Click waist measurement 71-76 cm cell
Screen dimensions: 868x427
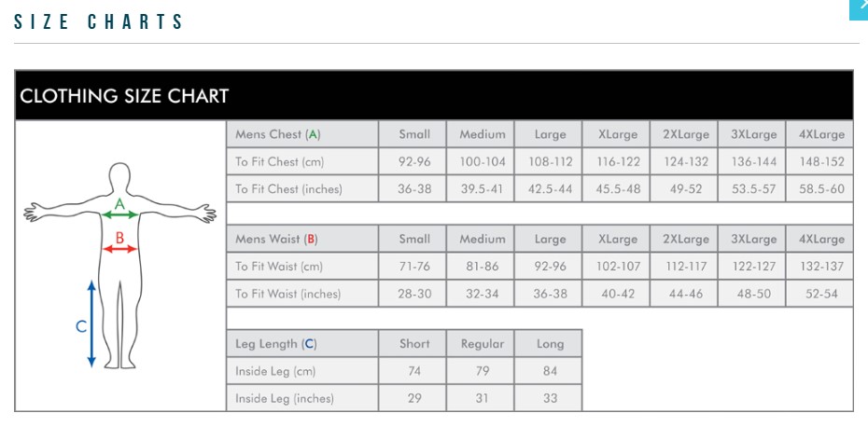pyautogui.click(x=413, y=266)
